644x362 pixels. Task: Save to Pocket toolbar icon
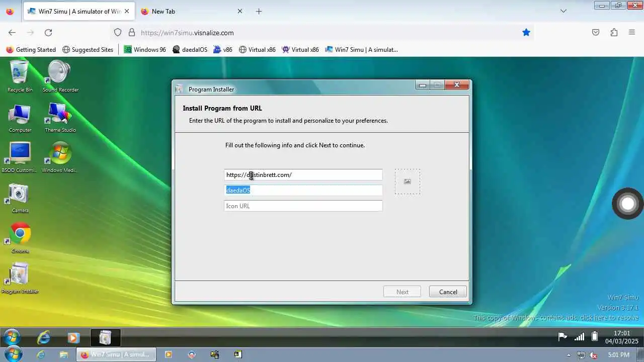[596, 32]
